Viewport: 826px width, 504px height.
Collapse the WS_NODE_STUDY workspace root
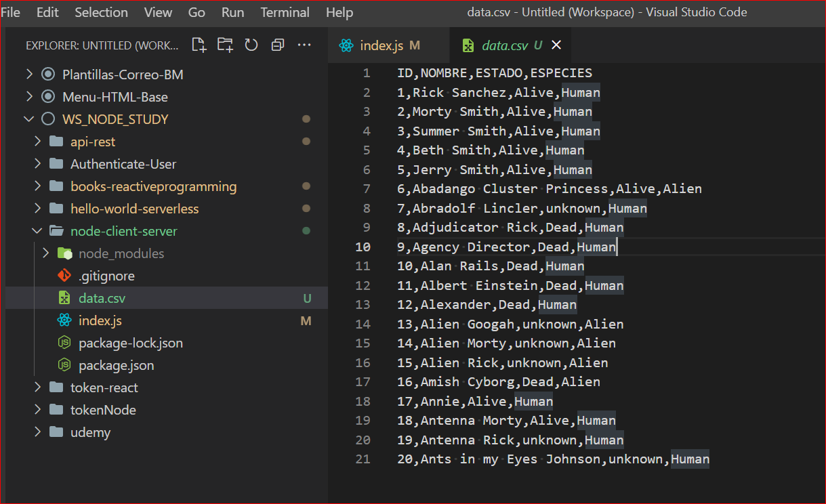tap(28, 119)
